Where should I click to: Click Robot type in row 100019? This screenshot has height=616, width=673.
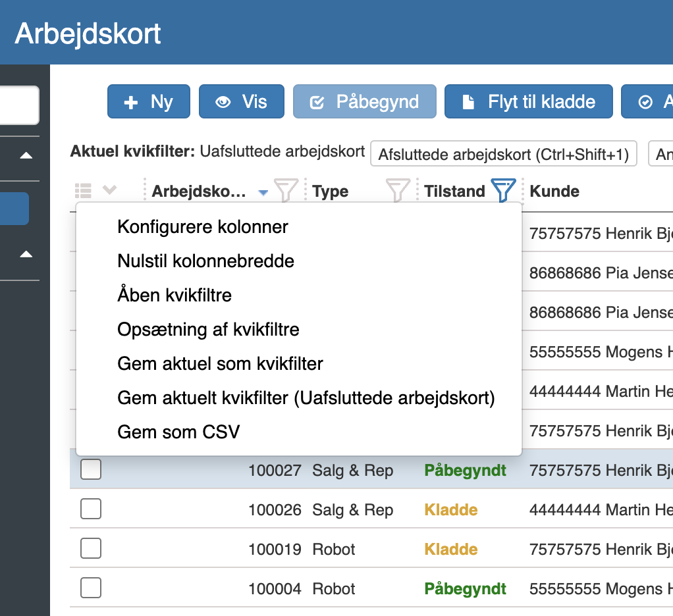(333, 550)
